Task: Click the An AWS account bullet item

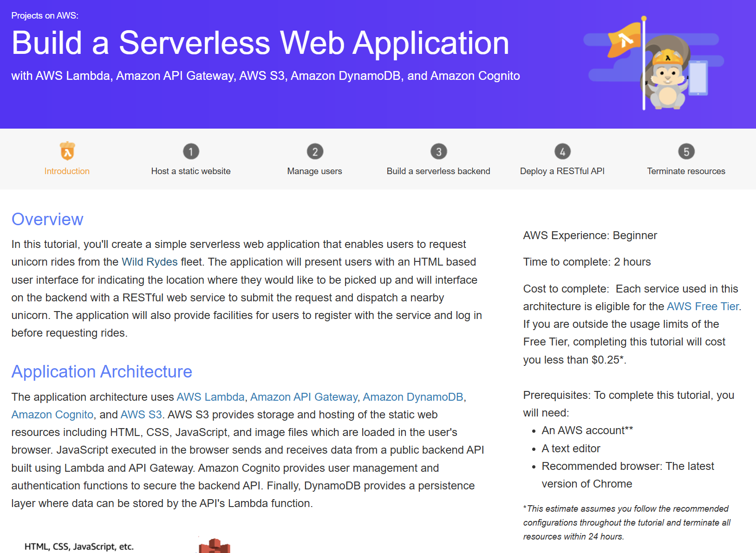Action: tap(587, 430)
